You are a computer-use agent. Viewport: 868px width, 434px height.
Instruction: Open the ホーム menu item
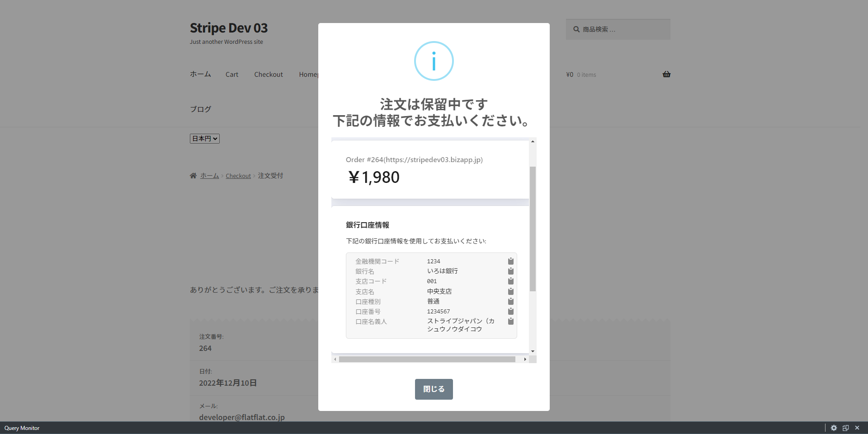[200, 74]
